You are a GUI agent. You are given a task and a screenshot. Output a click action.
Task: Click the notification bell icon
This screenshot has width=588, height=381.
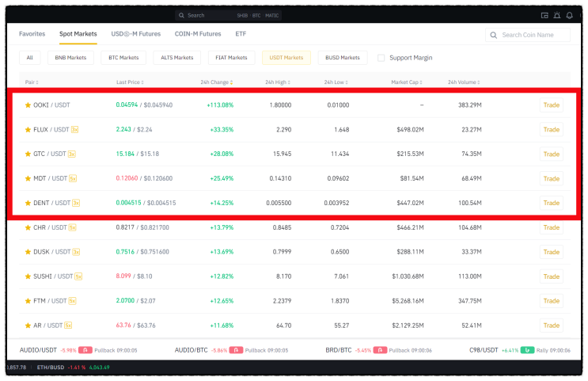click(569, 15)
